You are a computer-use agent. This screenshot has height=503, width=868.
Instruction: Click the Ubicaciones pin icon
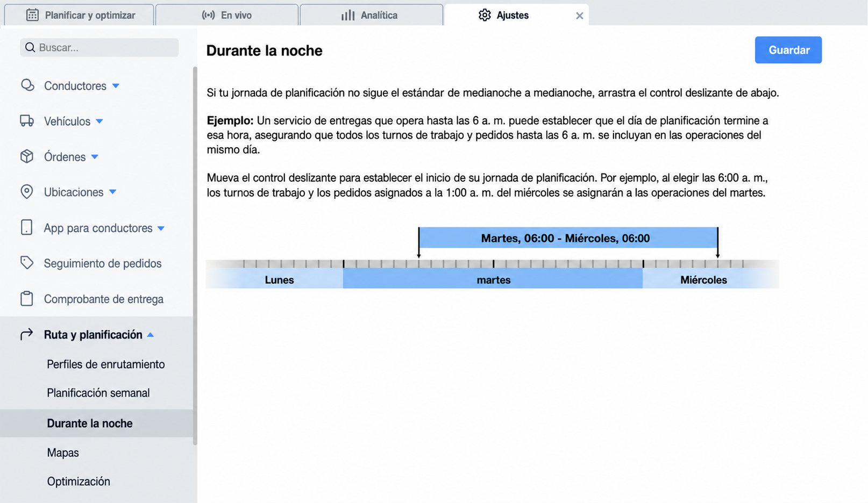[27, 192]
